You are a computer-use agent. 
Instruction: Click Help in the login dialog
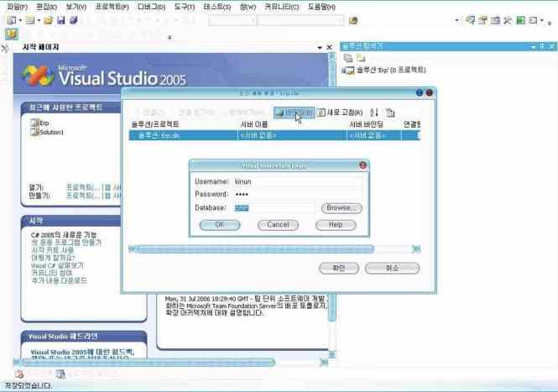point(336,225)
